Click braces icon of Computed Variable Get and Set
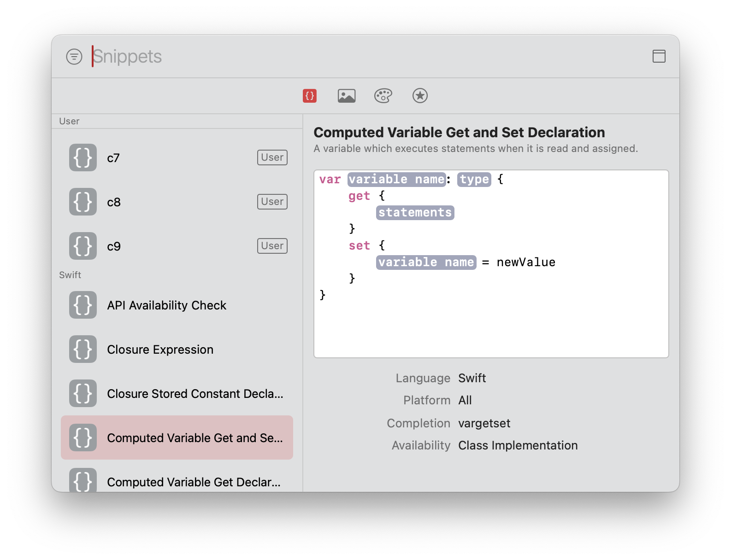 pyautogui.click(x=83, y=437)
